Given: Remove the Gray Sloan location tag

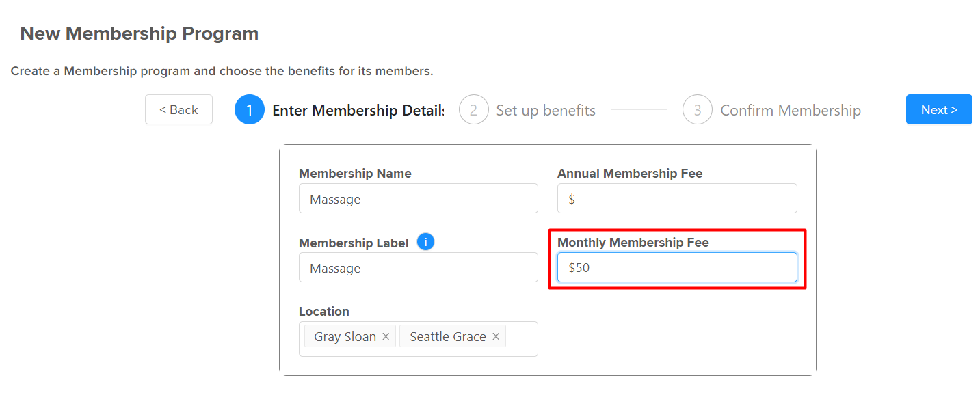Looking at the screenshot, I should [x=386, y=336].
